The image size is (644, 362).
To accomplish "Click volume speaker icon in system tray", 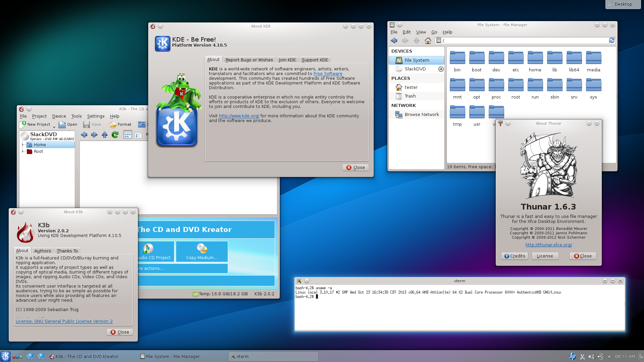I will coord(591,357).
